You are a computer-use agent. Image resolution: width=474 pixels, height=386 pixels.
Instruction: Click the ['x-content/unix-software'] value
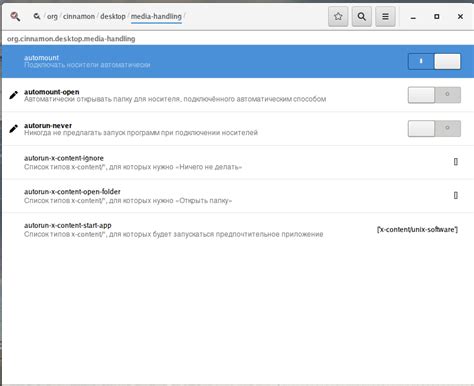[417, 229]
